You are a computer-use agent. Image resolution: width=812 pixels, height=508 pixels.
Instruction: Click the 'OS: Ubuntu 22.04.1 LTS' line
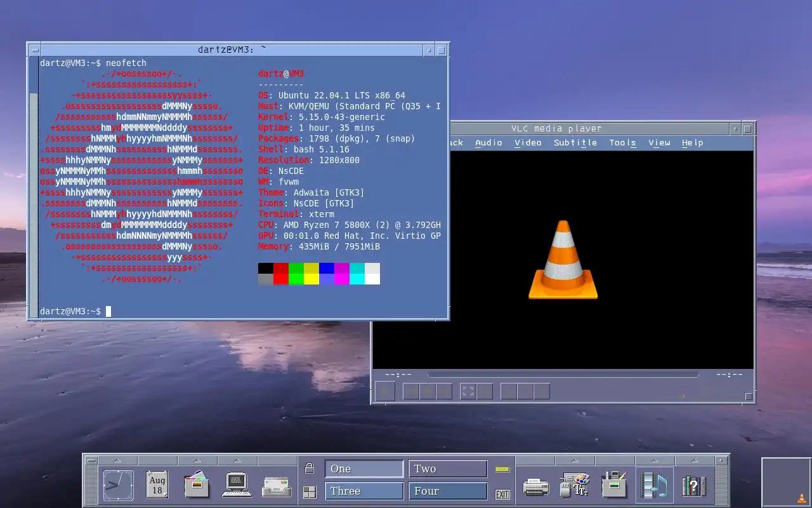tap(331, 95)
